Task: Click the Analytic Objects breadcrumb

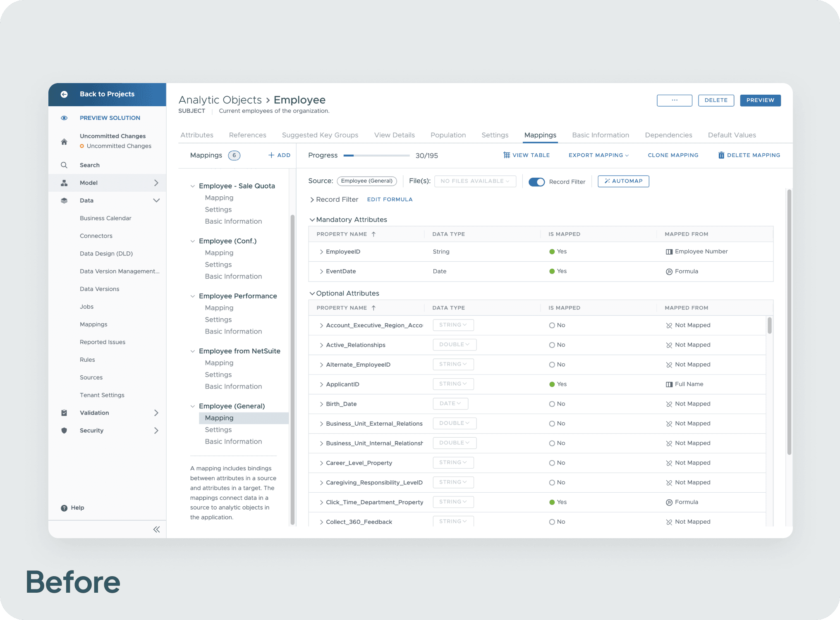Action: pos(220,100)
